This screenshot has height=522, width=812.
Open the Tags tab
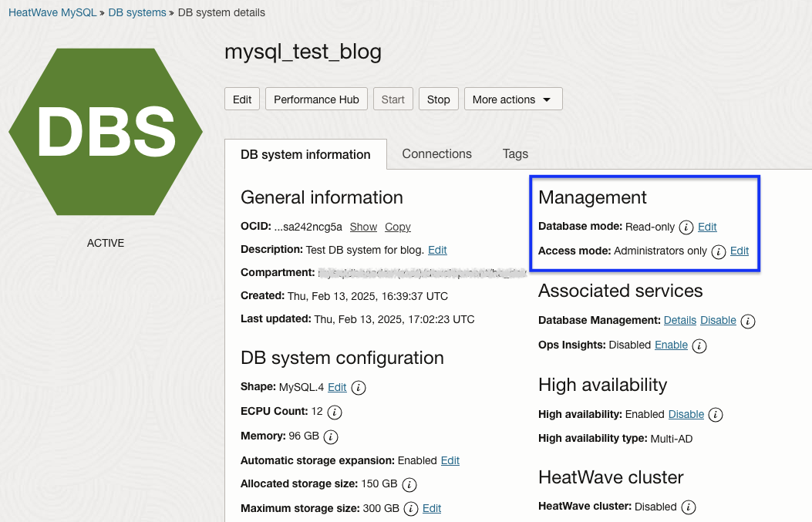(514, 153)
